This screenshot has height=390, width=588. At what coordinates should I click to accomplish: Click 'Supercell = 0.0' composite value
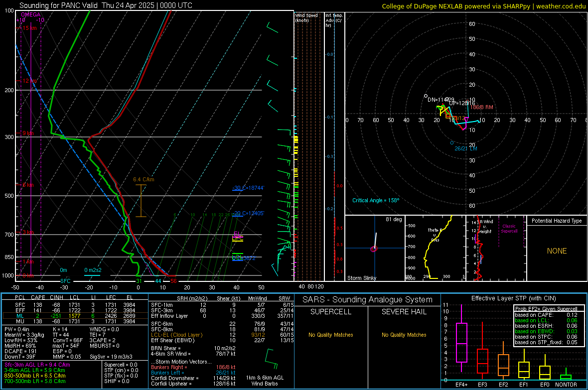click(121, 365)
